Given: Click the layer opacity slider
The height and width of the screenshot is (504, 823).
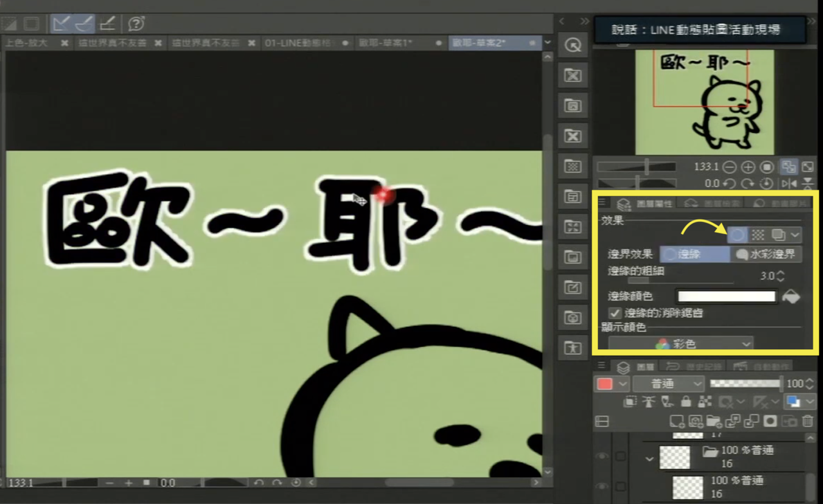Looking at the screenshot, I should click(x=746, y=384).
